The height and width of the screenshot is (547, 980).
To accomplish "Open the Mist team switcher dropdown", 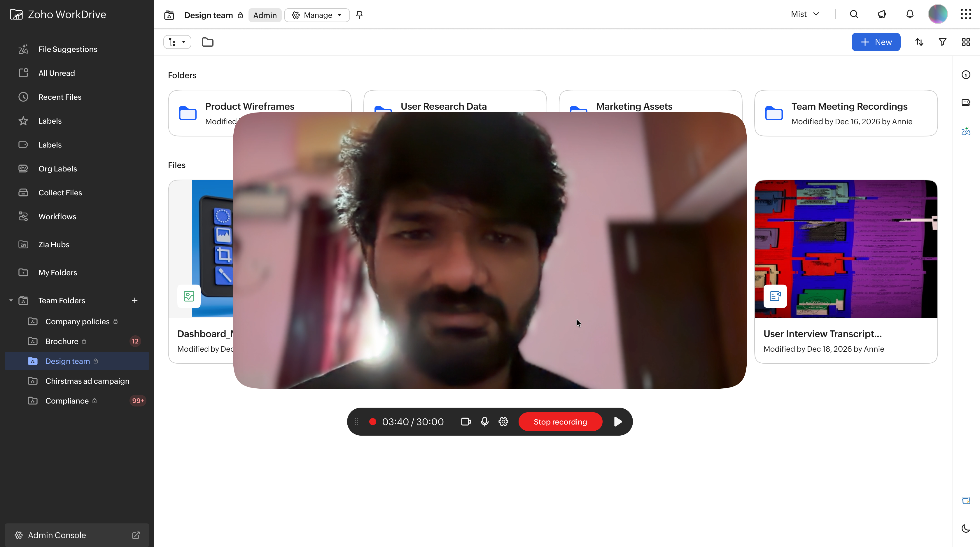I will [805, 14].
